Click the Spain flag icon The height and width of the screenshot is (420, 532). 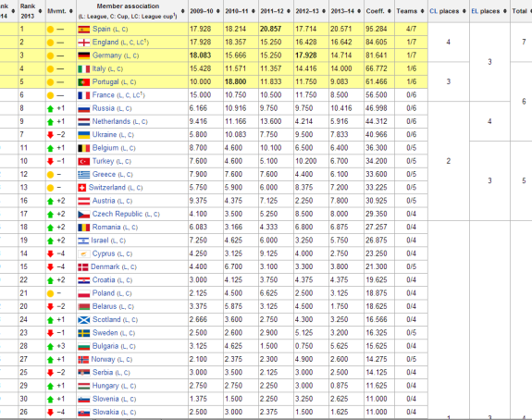point(84,30)
